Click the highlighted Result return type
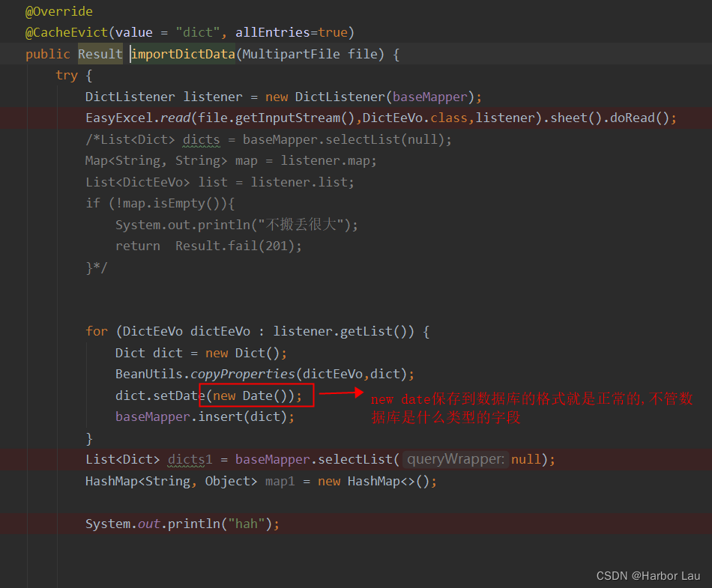 [100, 53]
